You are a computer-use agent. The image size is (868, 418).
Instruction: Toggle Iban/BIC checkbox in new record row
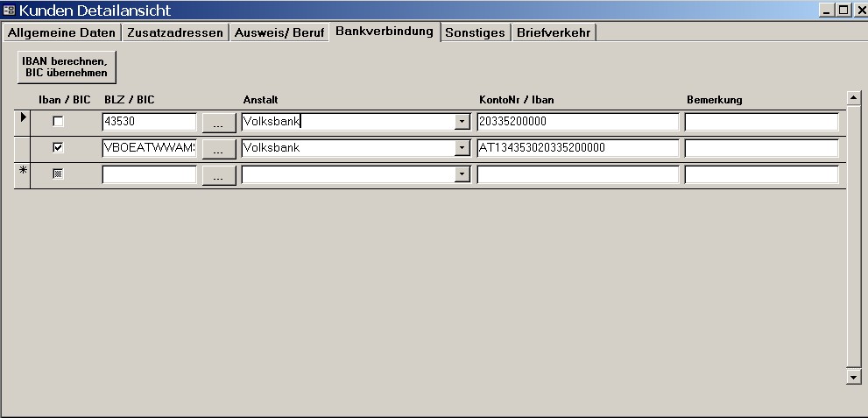[x=59, y=174]
